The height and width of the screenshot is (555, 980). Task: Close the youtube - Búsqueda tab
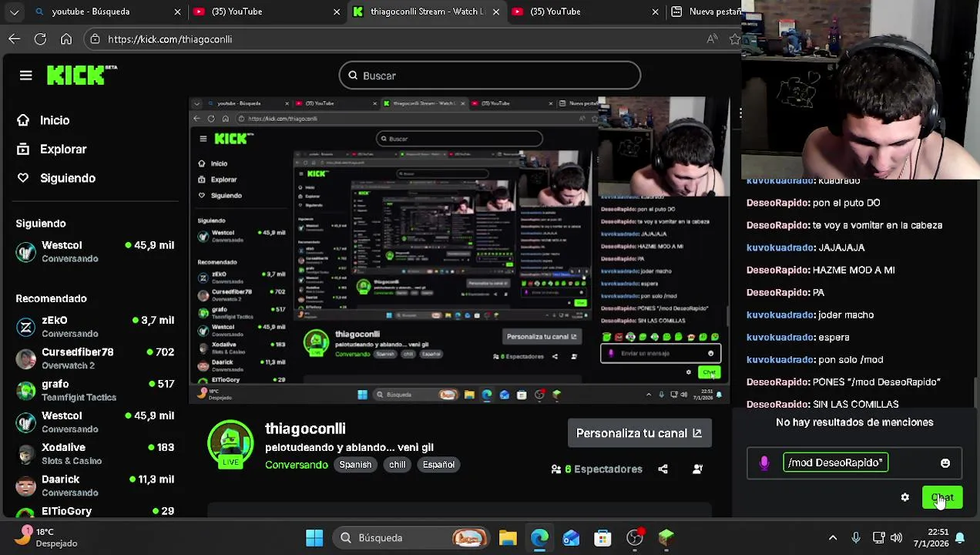pos(177,12)
